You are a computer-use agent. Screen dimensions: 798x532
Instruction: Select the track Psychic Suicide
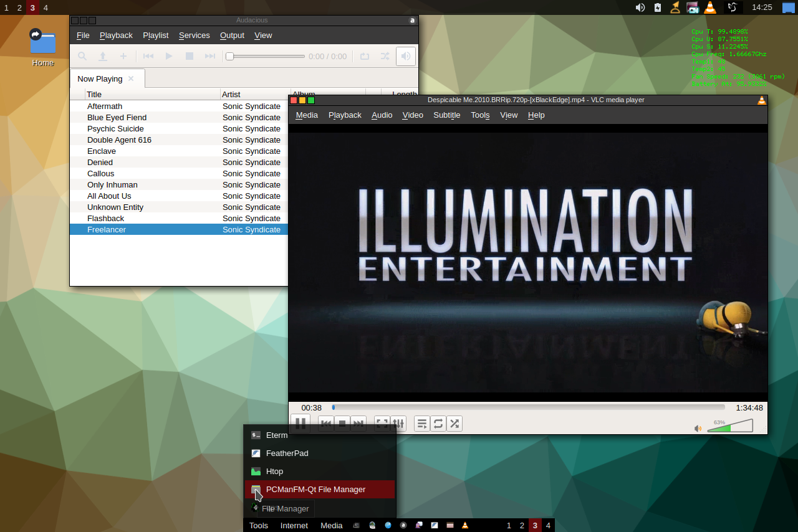click(x=179, y=129)
